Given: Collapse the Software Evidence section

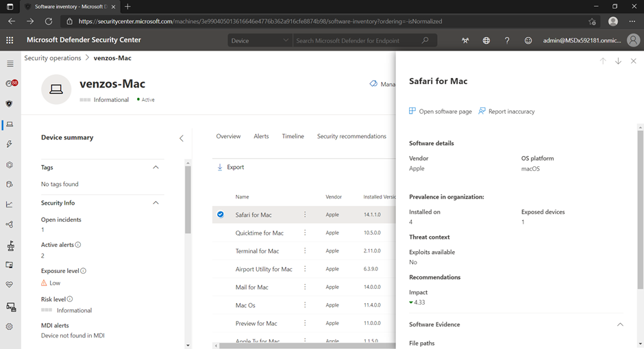Looking at the screenshot, I should pyautogui.click(x=620, y=324).
